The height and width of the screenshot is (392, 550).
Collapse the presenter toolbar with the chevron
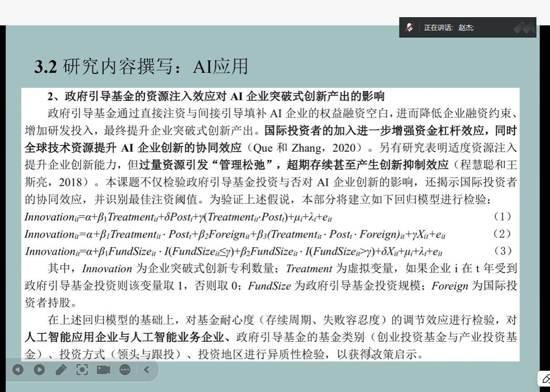146,370
